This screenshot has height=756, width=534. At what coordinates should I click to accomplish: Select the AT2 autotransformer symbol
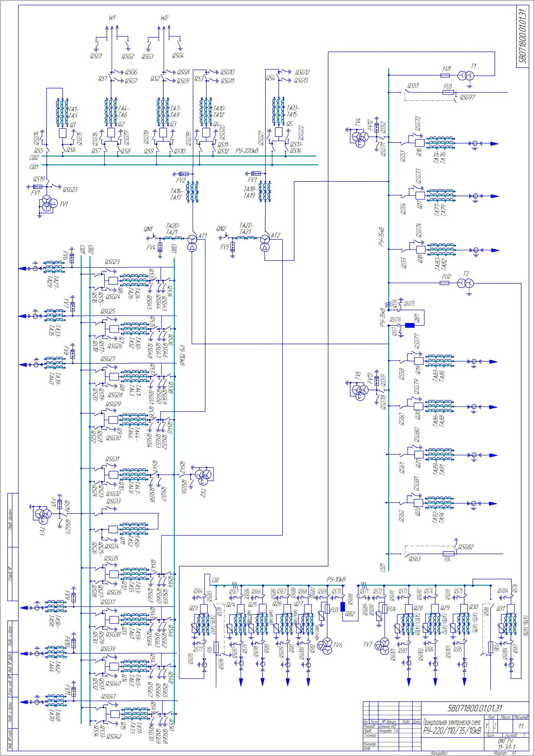265,243
